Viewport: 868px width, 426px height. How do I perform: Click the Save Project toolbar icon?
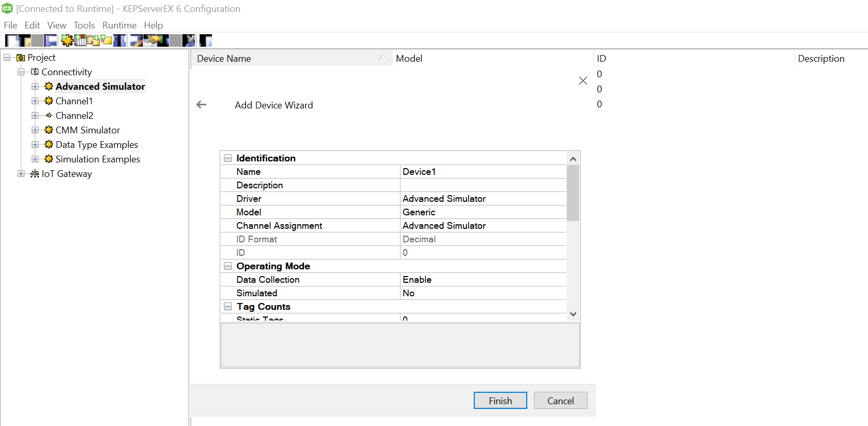[51, 40]
